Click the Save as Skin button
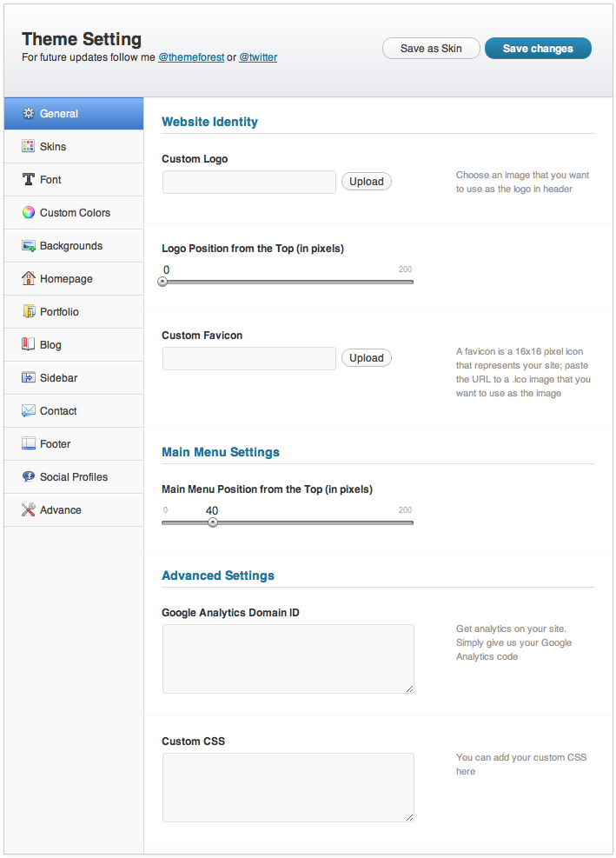616x858 pixels. (x=431, y=48)
